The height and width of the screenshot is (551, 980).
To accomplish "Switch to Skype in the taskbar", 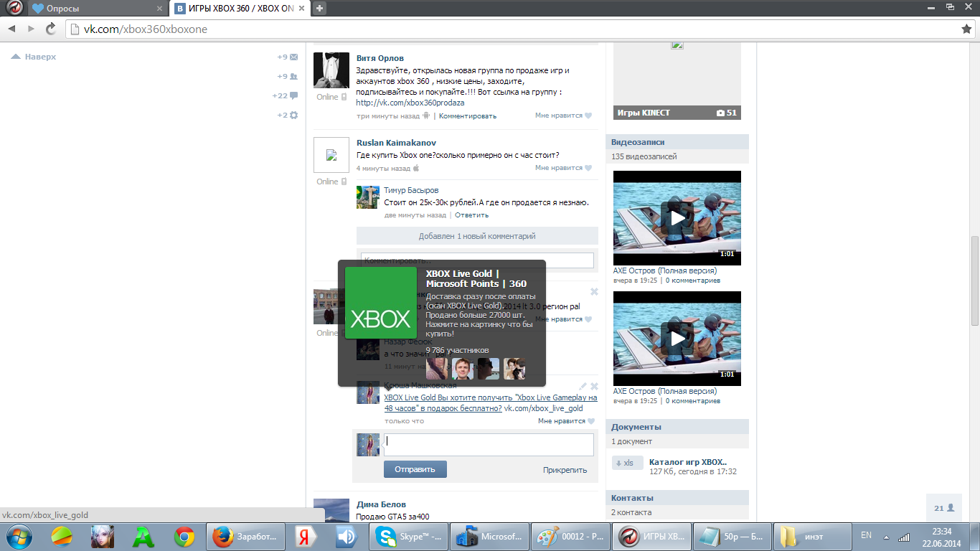I will click(x=410, y=537).
